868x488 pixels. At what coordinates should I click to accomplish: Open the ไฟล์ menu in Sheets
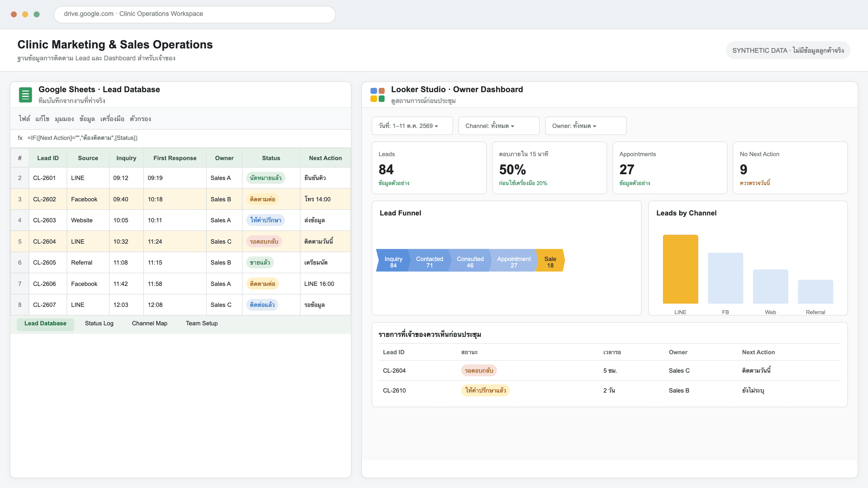pos(24,119)
